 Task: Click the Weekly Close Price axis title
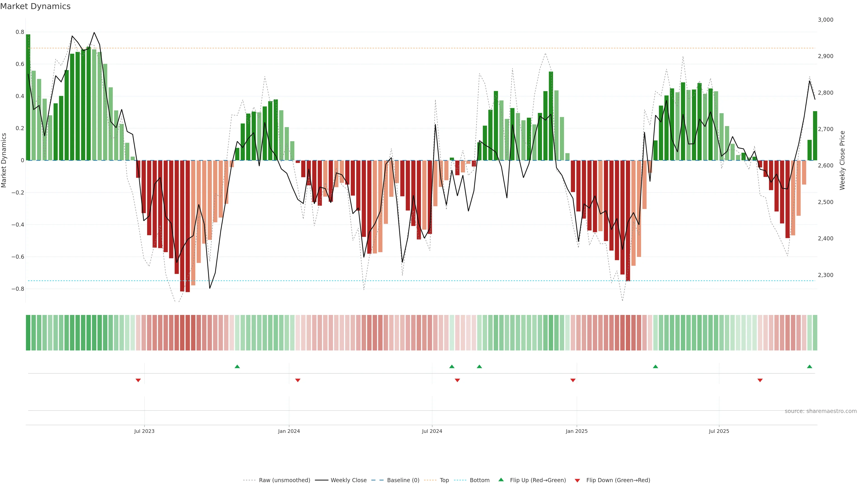coord(842,160)
